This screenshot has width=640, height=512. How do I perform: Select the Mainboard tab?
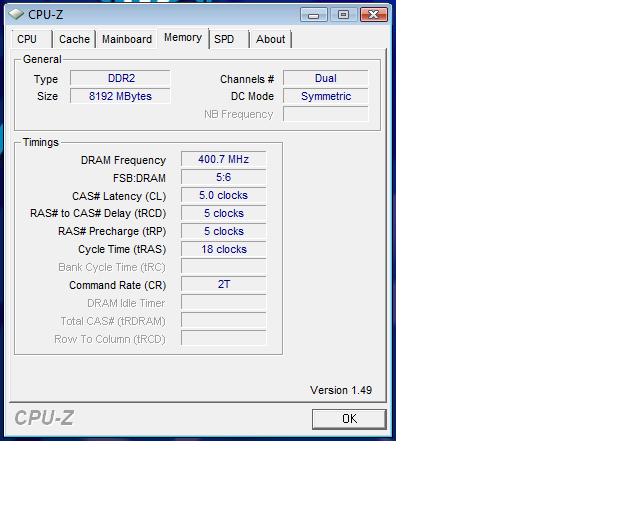tap(127, 39)
